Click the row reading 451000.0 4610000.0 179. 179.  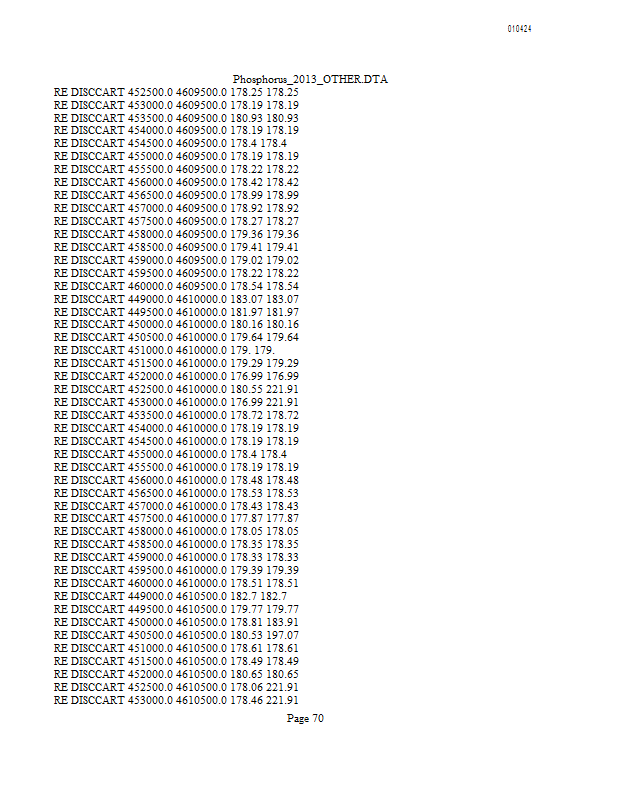point(164,351)
